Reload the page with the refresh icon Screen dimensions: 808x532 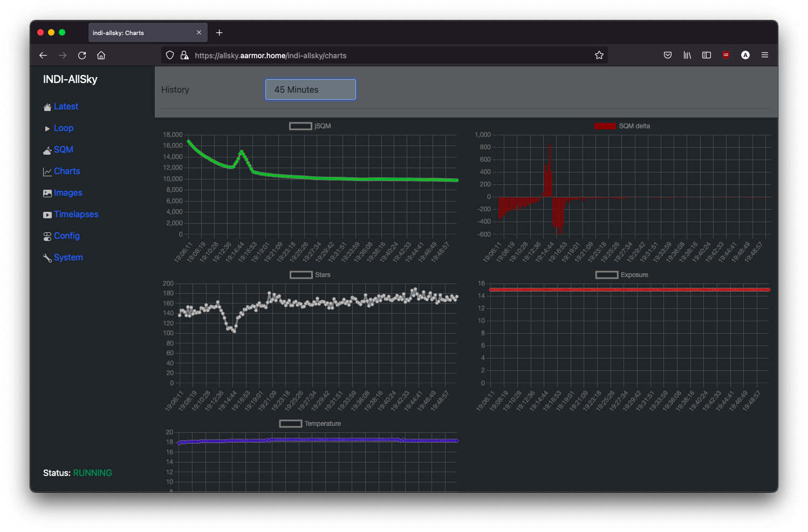(82, 55)
